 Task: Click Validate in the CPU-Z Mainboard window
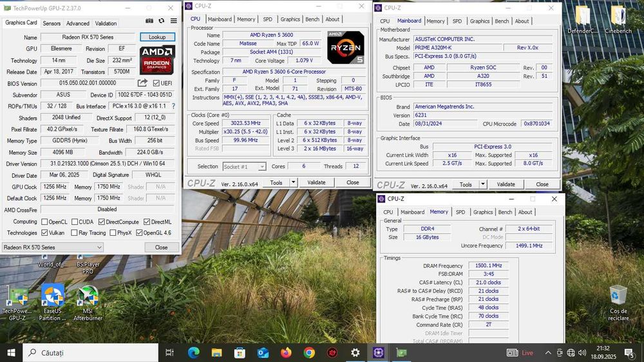click(506, 184)
